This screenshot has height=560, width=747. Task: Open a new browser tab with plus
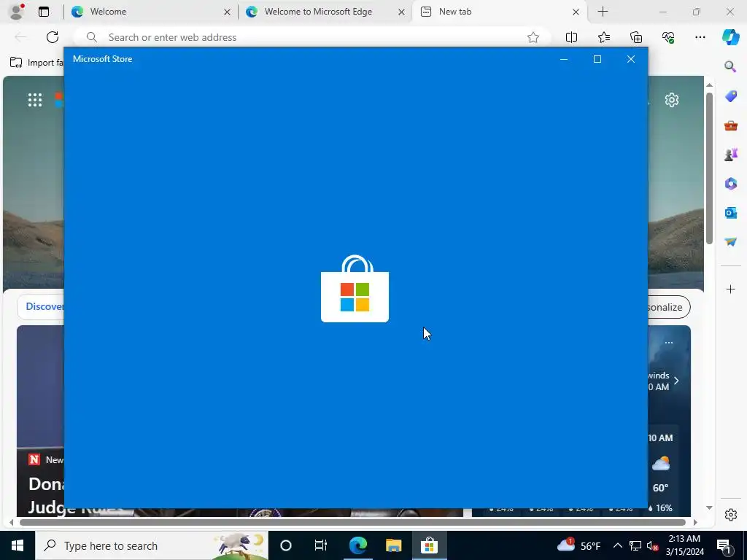[603, 12]
